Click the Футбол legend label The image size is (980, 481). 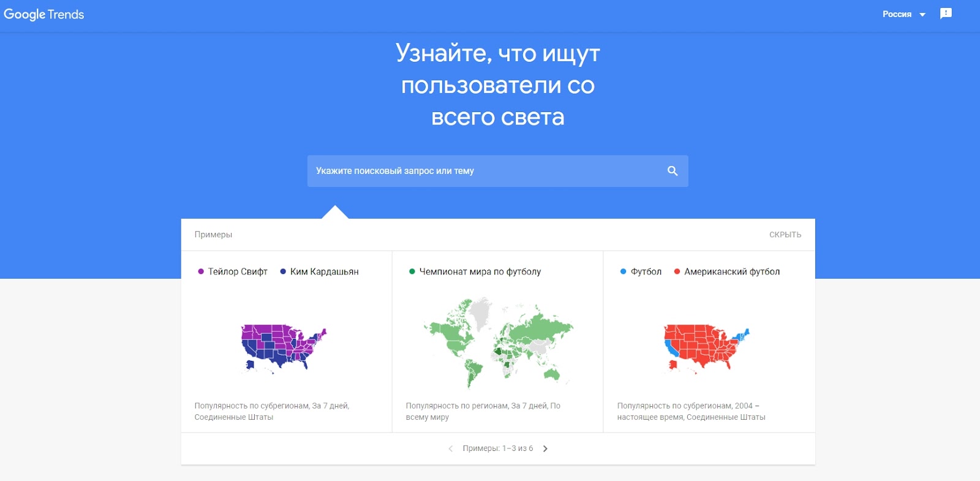[646, 271]
